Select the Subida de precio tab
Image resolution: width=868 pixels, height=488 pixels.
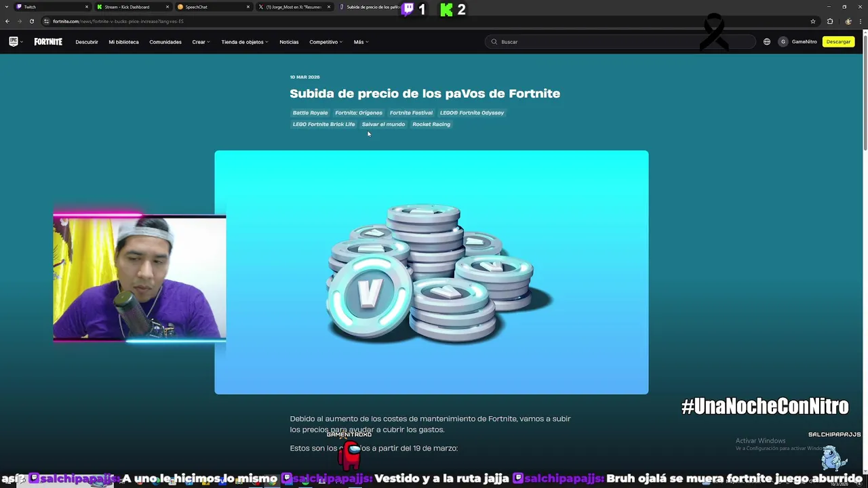click(370, 7)
